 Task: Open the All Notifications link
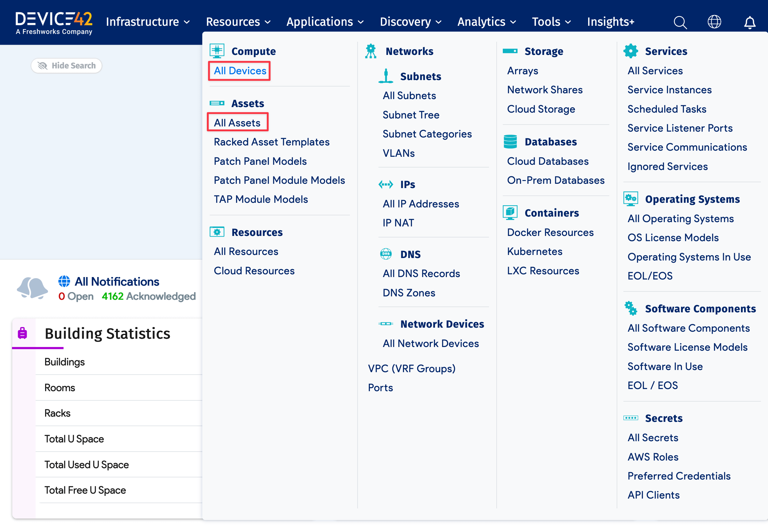click(x=117, y=282)
